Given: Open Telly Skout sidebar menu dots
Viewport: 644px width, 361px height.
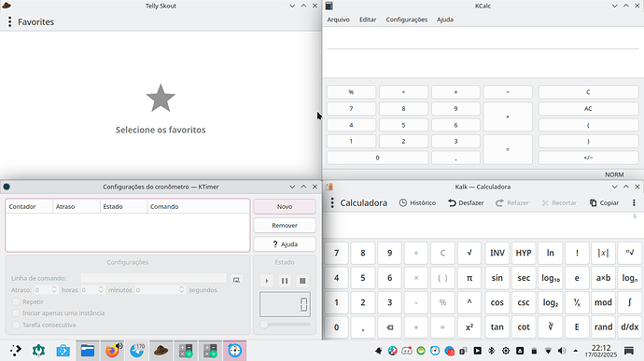Looking at the screenshot, I should pos(10,21).
